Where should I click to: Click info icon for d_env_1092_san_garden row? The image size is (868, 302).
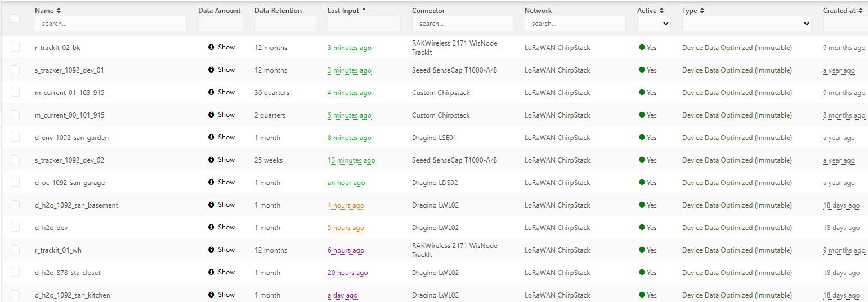[x=211, y=137]
